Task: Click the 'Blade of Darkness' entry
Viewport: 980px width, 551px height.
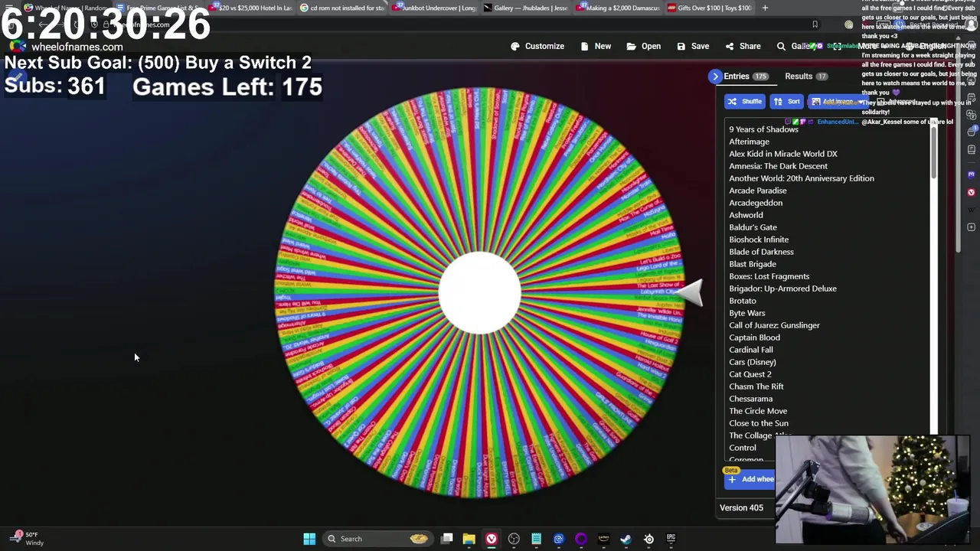Action: [x=761, y=252]
